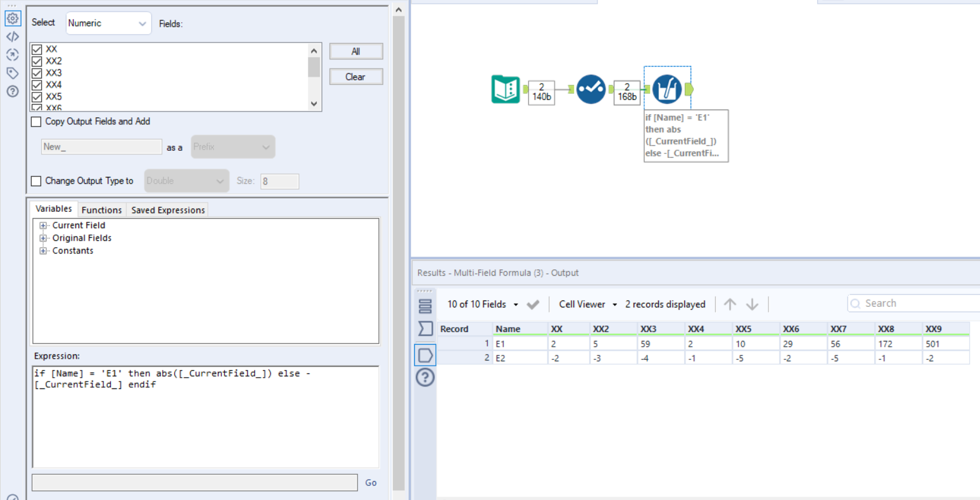Image resolution: width=980 pixels, height=500 pixels.
Task: Select the Select tool on the canvas
Action: (590, 89)
